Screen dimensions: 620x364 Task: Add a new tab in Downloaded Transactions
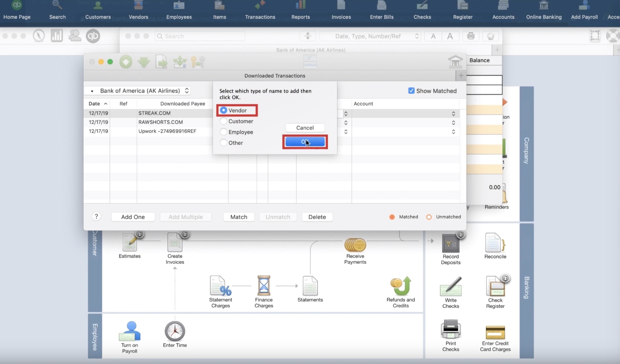tap(461, 76)
